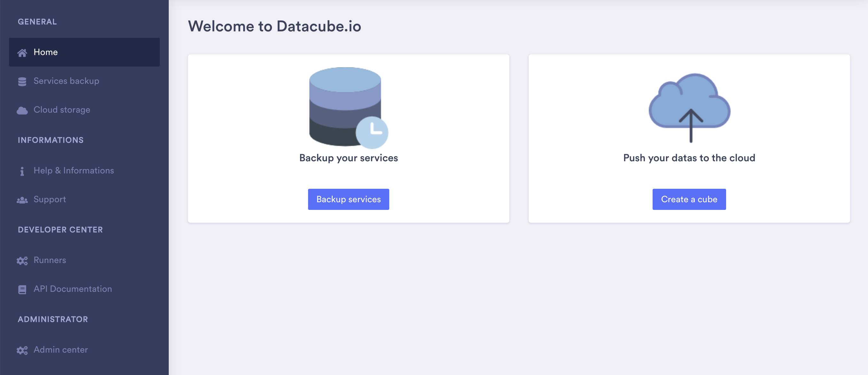Click the Create a cube button
The image size is (868, 375).
coord(689,199)
